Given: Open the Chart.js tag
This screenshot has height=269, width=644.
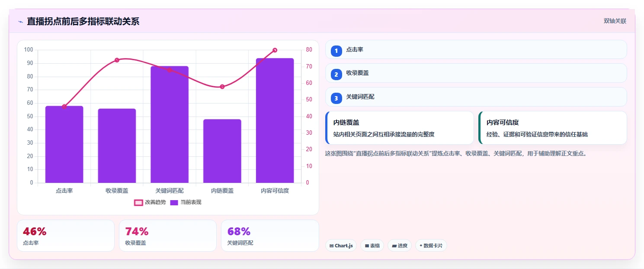Looking at the screenshot, I should click(341, 246).
